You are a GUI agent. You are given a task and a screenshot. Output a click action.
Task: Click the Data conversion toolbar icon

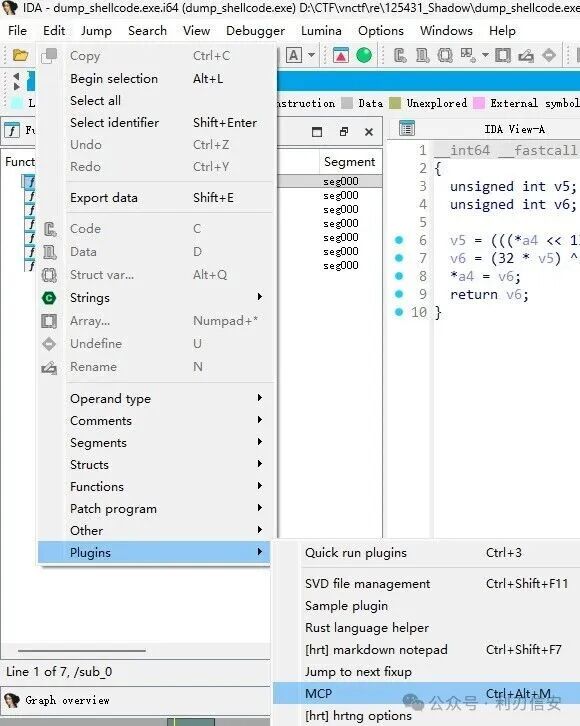click(x=422, y=56)
